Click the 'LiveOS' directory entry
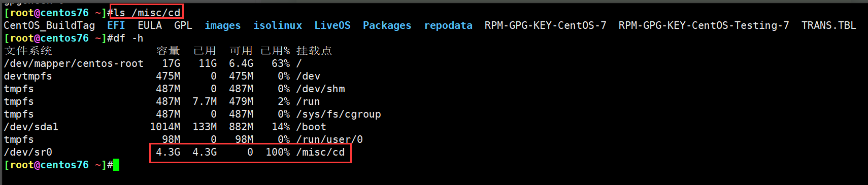868x185 pixels. click(332, 25)
